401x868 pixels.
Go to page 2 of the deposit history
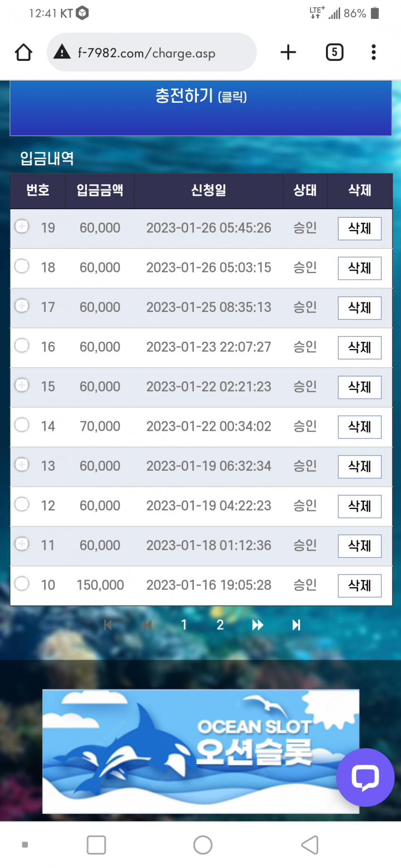[220, 625]
